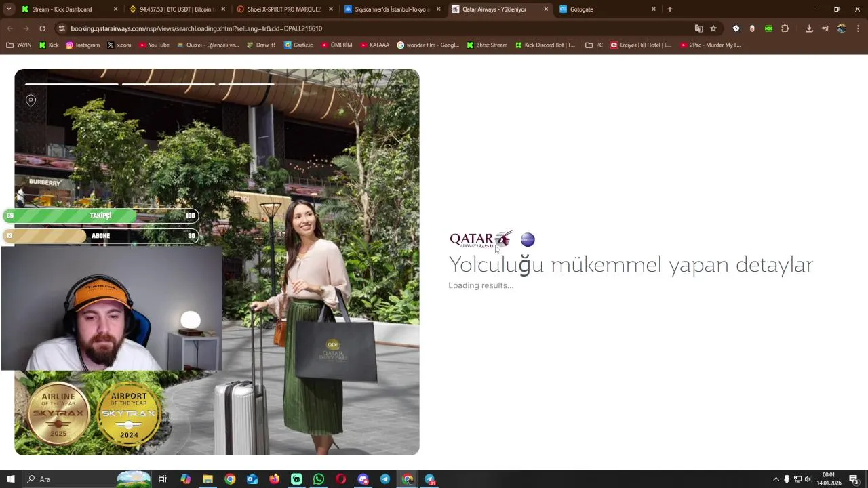This screenshot has height=488, width=868.
Task: Open Telegram from the taskbar
Action: pyautogui.click(x=385, y=479)
